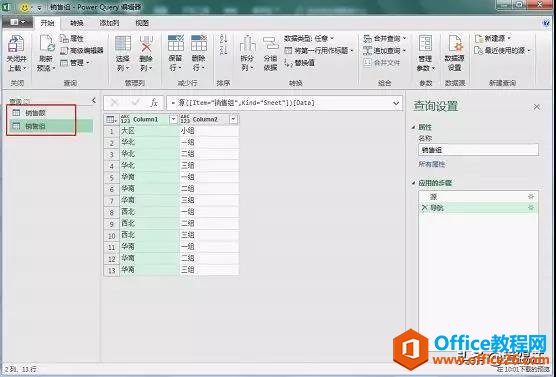
Task: Sort ascending with the A-Z icon
Action: click(x=223, y=39)
